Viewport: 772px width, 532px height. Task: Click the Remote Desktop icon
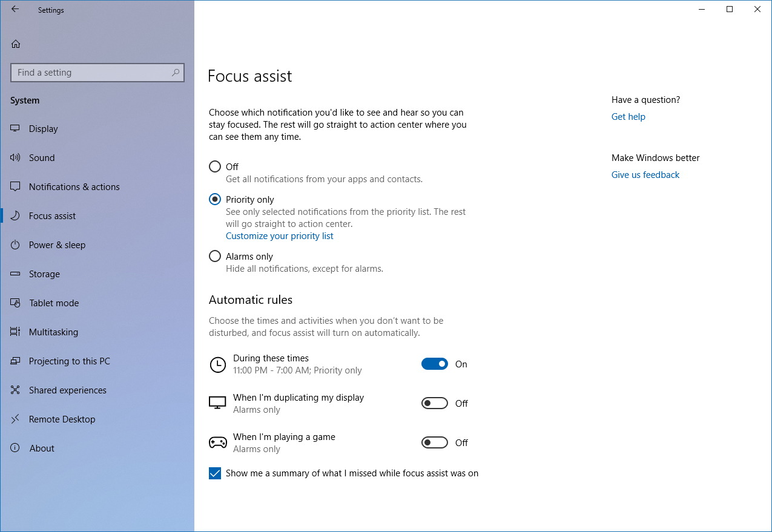click(x=16, y=419)
